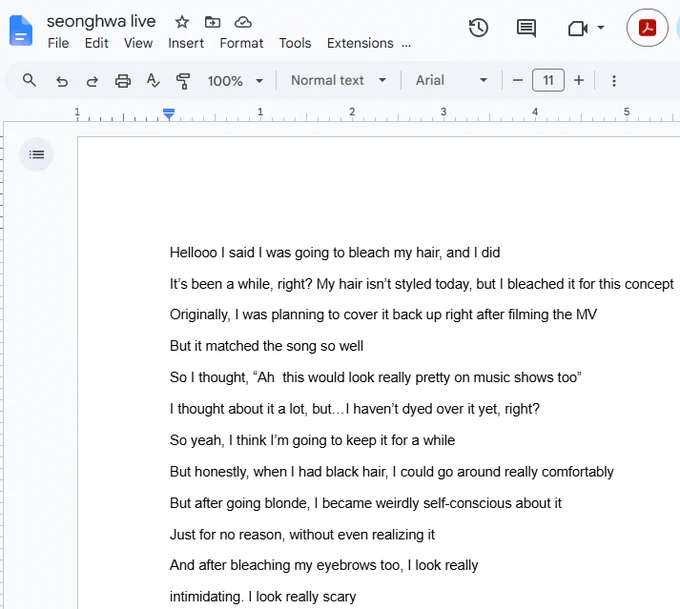The width and height of the screenshot is (680, 609).
Task: Click the Move to folder icon
Action: [212, 22]
